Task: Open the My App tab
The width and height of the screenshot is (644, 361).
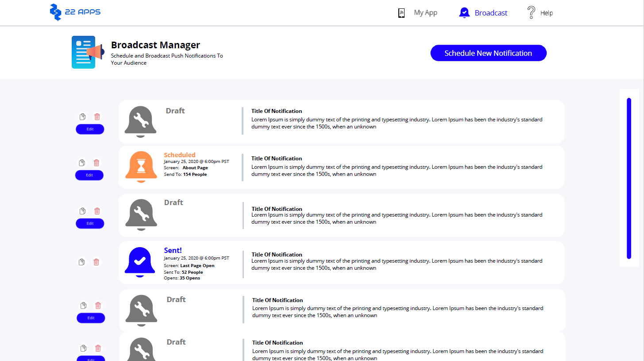Action: [417, 13]
